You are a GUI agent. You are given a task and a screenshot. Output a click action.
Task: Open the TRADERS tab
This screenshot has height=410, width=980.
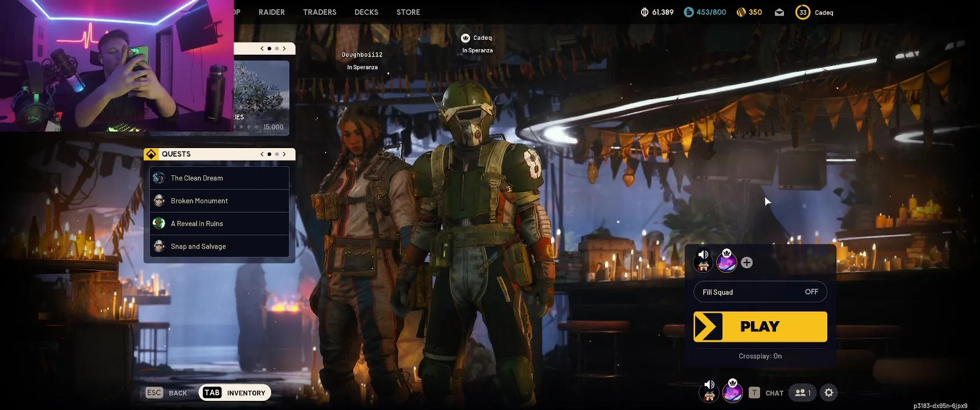320,12
